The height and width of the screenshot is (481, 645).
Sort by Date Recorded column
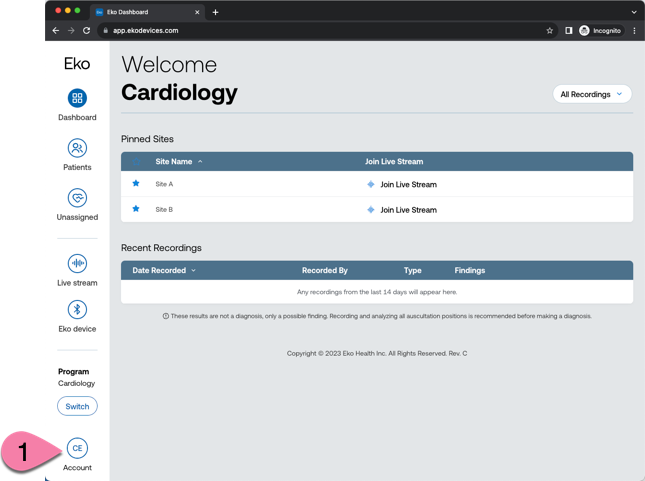pyautogui.click(x=164, y=270)
